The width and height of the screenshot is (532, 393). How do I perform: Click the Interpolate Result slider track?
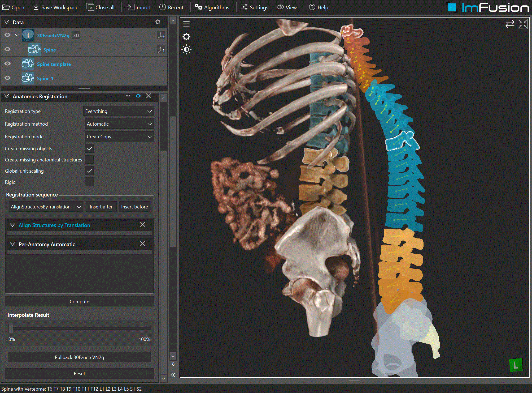tap(80, 329)
